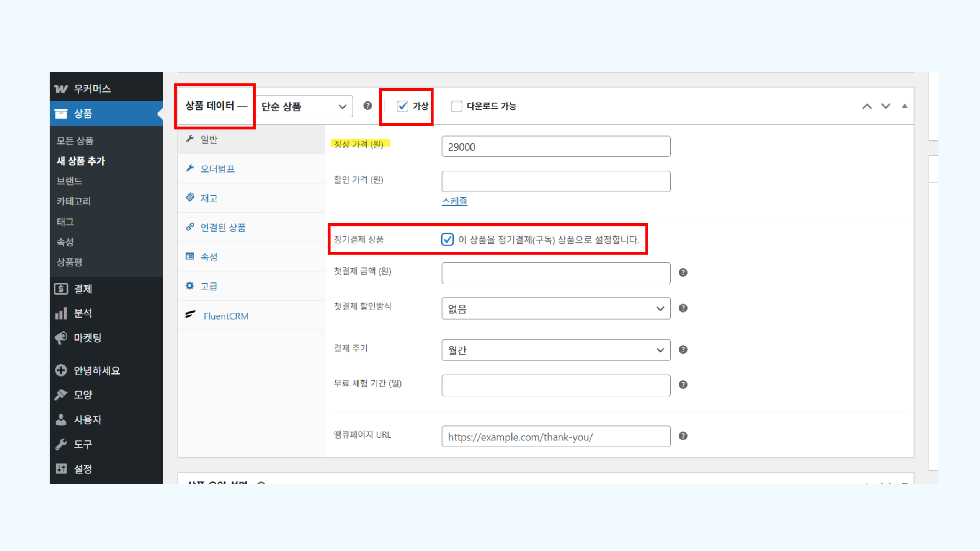
Task: Click help icon next to product type dropdown
Action: (x=367, y=106)
